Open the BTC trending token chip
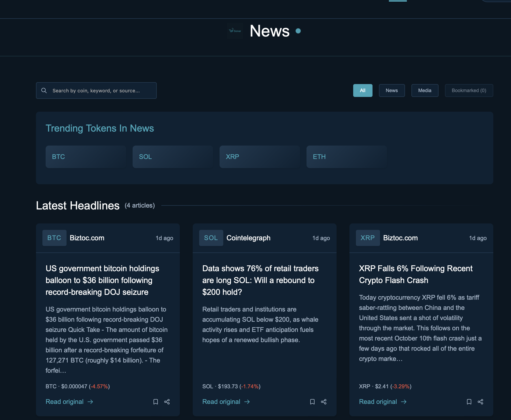This screenshot has height=420, width=511. tap(86, 157)
